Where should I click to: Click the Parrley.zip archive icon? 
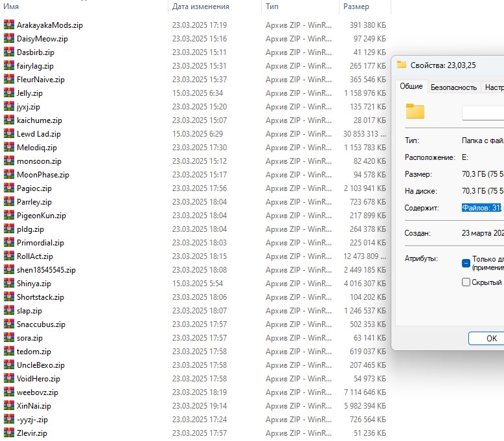(9, 201)
